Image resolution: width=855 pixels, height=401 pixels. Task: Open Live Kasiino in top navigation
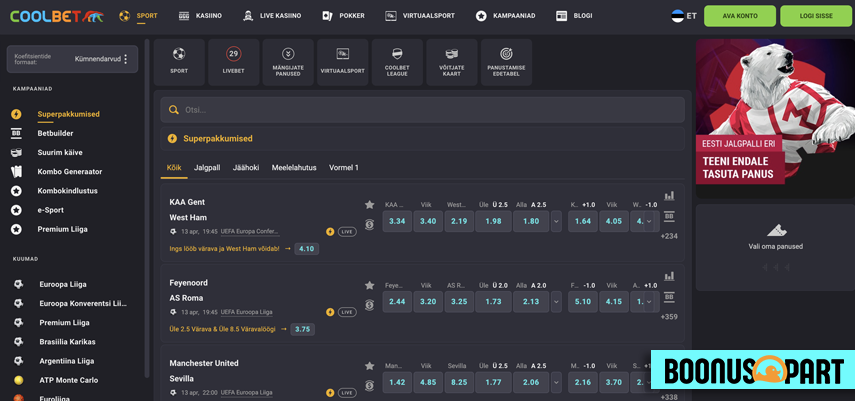coord(272,16)
